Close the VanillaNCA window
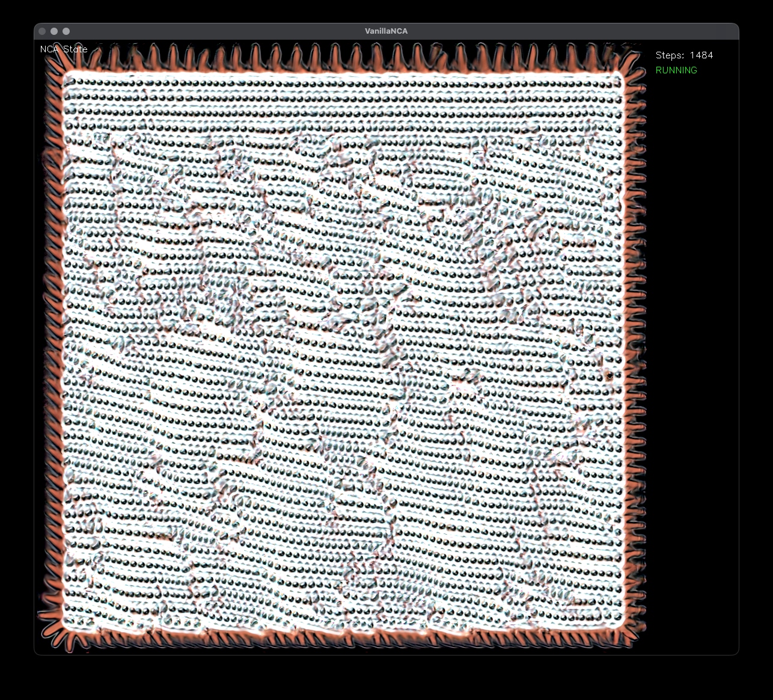 point(42,31)
